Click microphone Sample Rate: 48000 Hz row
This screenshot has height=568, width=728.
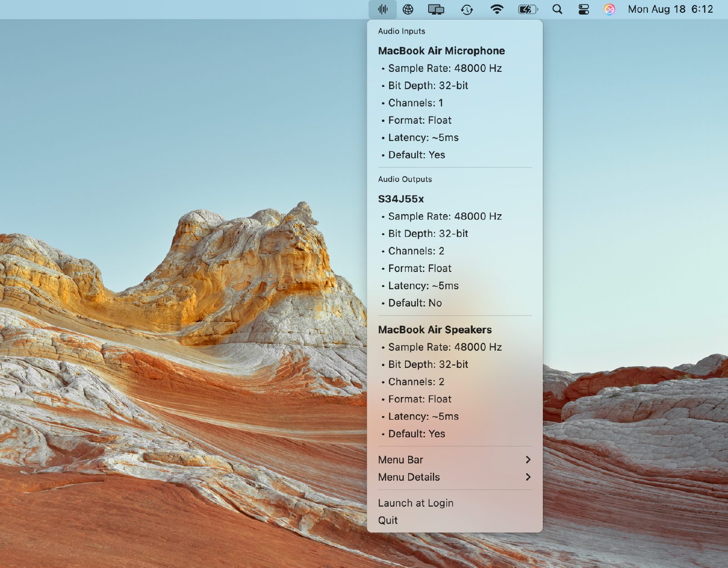click(455, 68)
